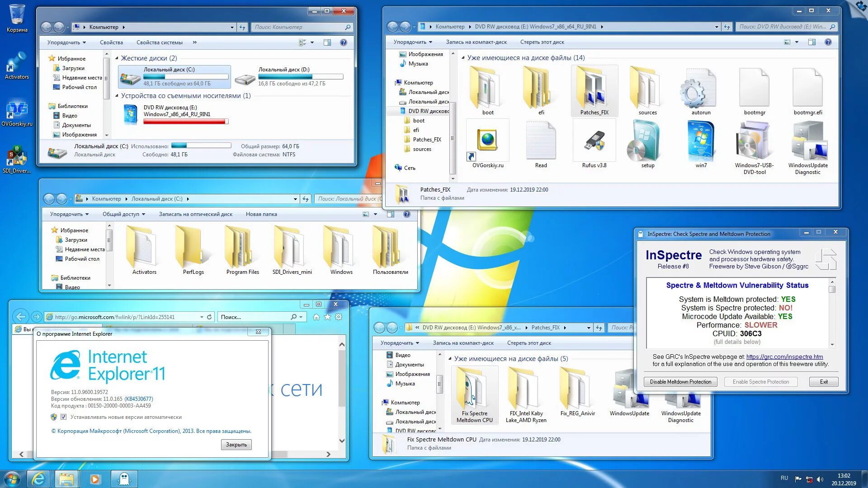Collapse the 'files on disc (14)' group
Image resolution: width=868 pixels, height=488 pixels.
pyautogui.click(x=463, y=58)
